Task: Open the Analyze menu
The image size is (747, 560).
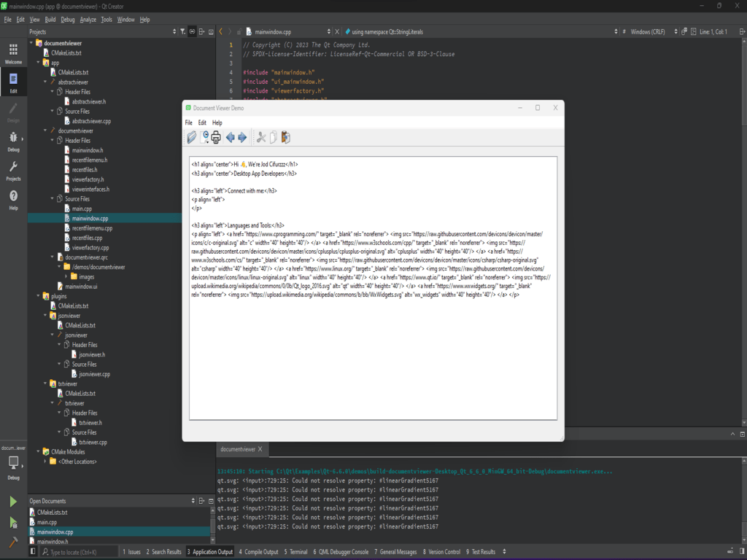Action: pos(88,20)
